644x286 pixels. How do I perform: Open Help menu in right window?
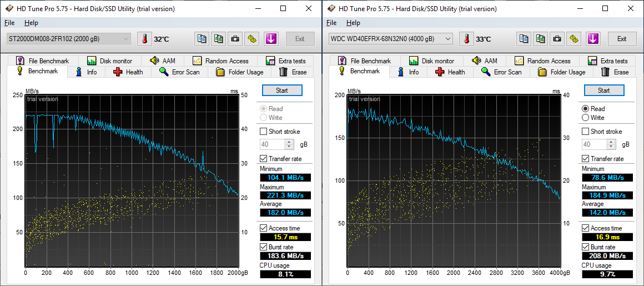353,23
